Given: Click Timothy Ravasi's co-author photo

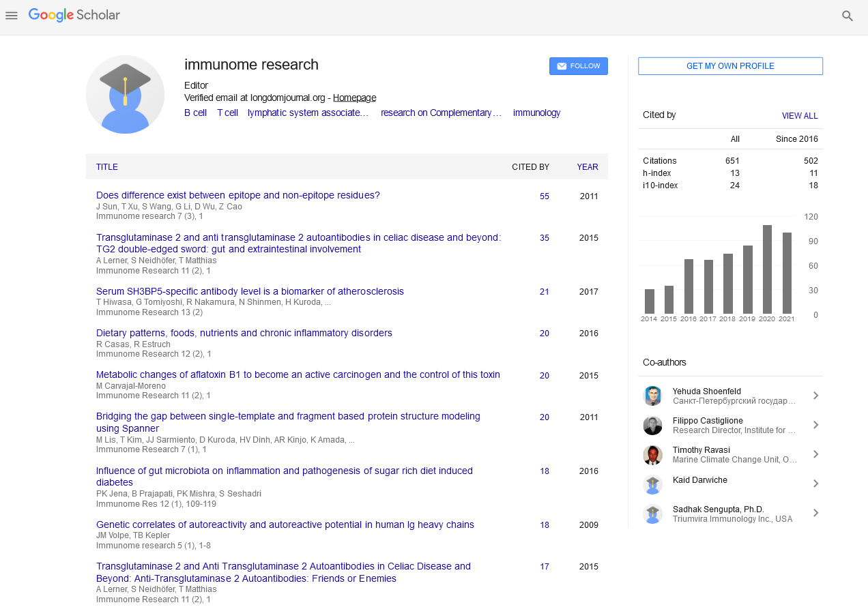Looking at the screenshot, I should click(652, 455).
